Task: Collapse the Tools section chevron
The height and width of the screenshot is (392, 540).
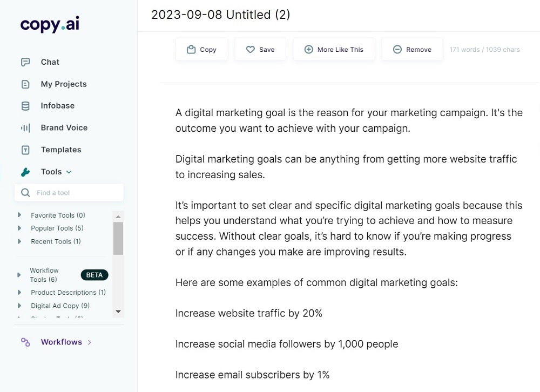Action: tap(69, 172)
